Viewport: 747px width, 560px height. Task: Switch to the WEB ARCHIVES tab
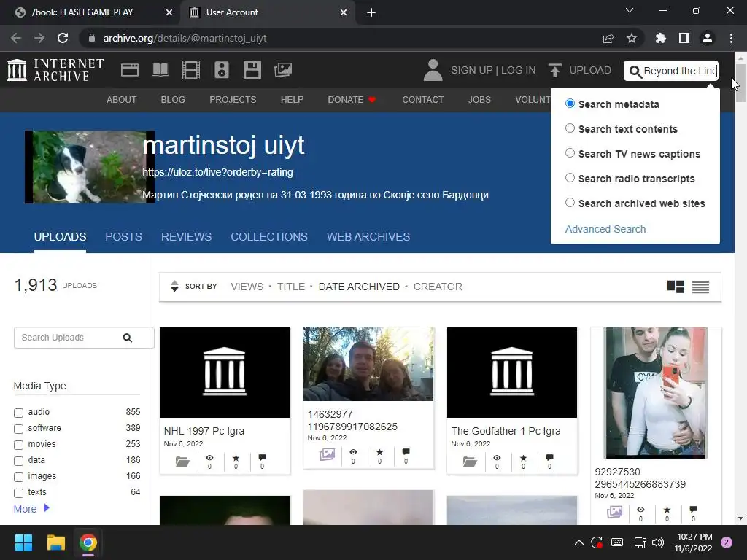(x=368, y=237)
